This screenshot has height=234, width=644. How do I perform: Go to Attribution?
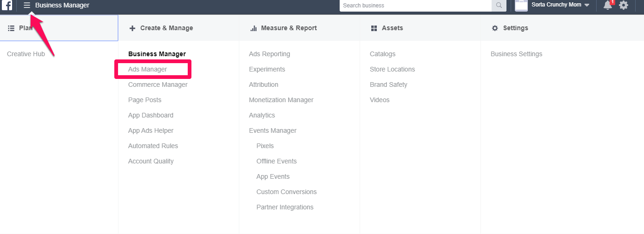[263, 84]
